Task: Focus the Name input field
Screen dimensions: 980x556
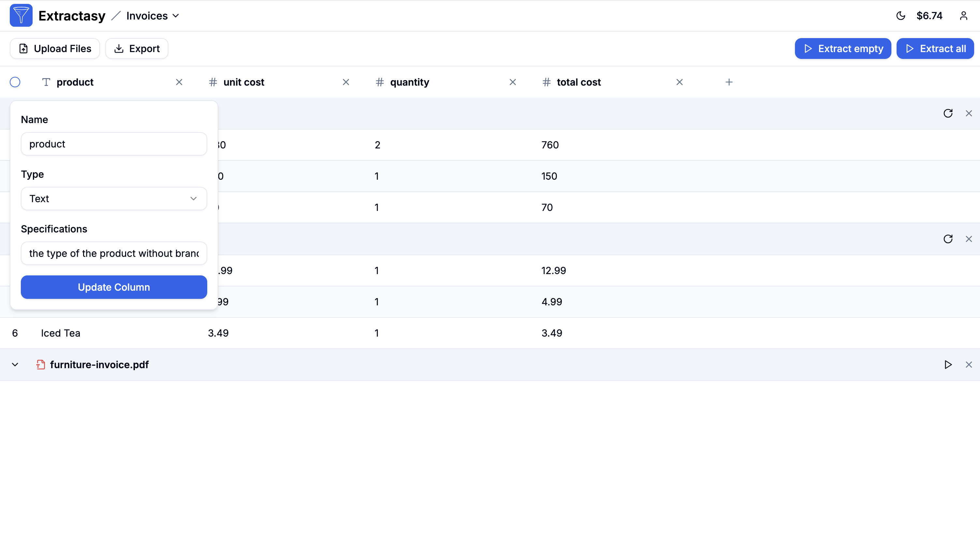Action: pos(114,144)
